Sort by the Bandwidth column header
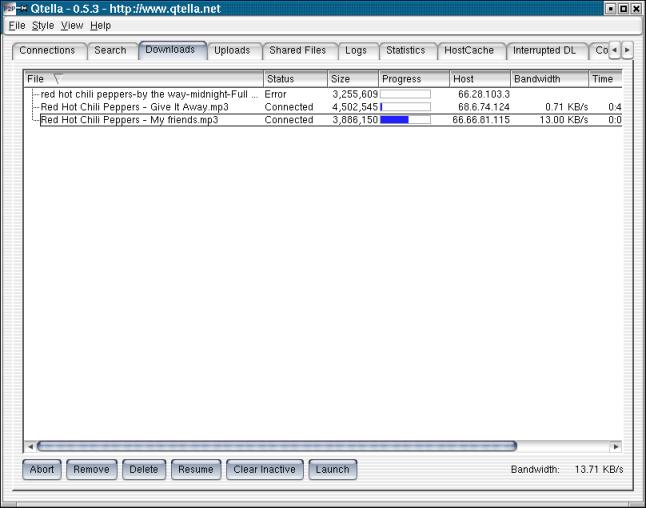 pyautogui.click(x=550, y=79)
